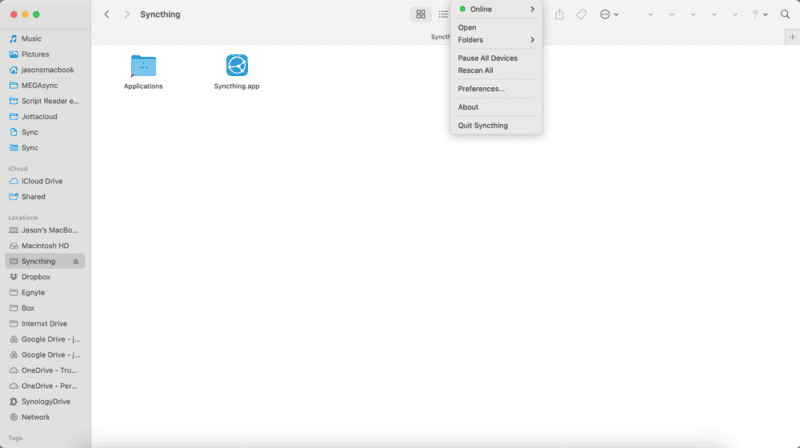Go back with the left chevron

tap(107, 14)
